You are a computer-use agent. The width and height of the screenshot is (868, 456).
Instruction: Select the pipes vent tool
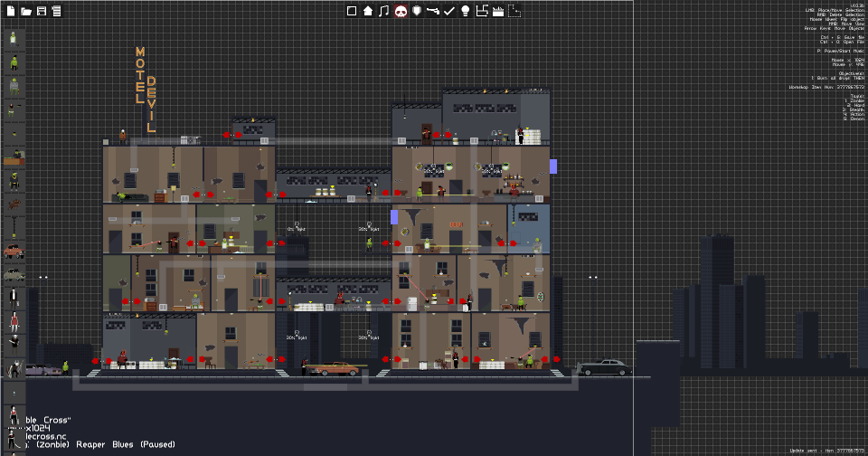[482, 11]
